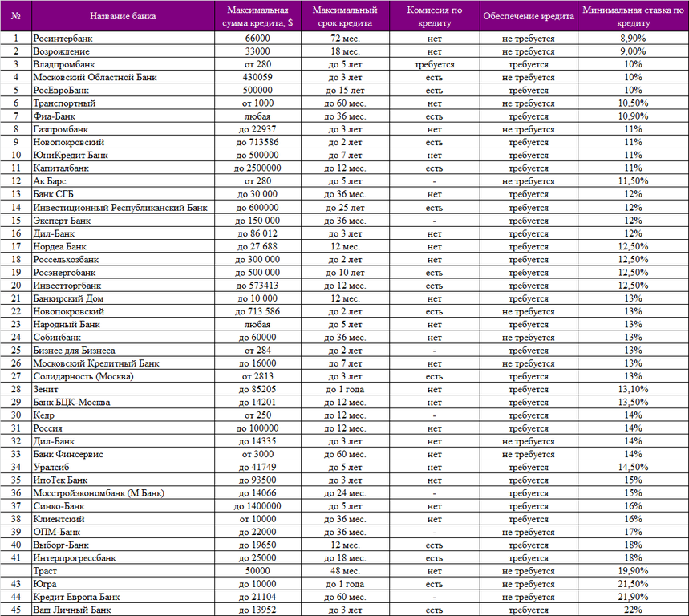Click the '13,10%' rate cell
The width and height of the screenshot is (689, 616).
pos(633,389)
